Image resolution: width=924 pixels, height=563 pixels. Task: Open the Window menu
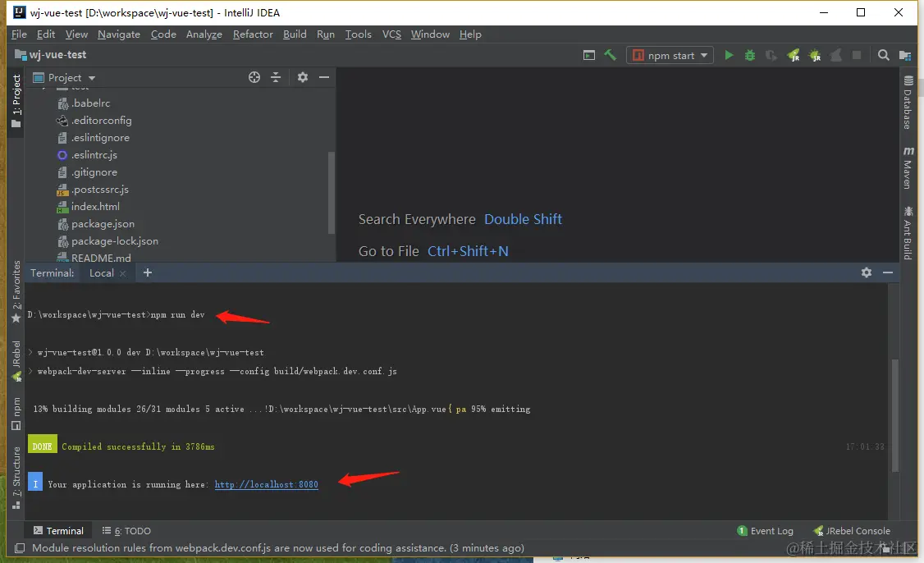[x=430, y=34]
